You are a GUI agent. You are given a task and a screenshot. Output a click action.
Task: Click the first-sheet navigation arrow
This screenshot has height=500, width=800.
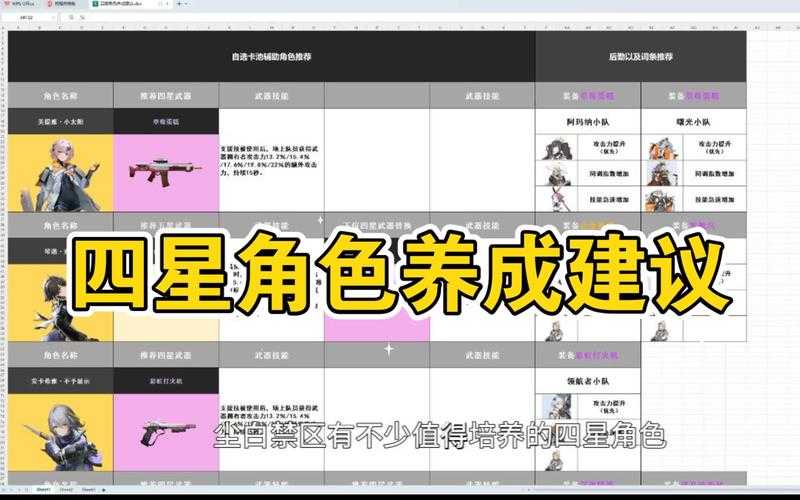6,489
